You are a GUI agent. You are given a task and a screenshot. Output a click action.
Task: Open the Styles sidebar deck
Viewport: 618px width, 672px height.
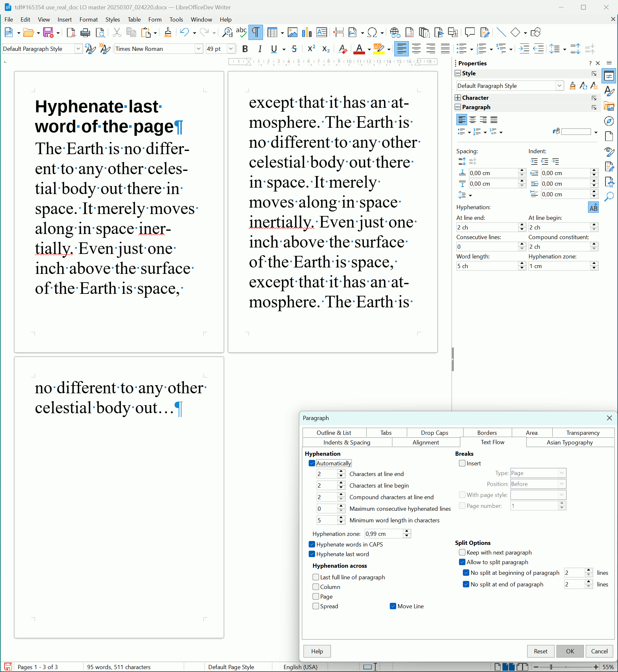tap(609, 91)
